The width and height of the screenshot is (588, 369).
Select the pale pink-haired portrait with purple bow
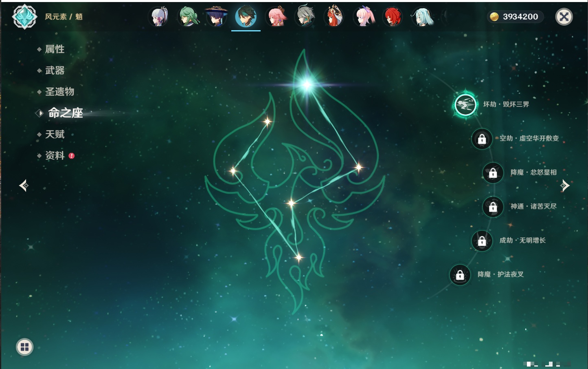pyautogui.click(x=364, y=17)
